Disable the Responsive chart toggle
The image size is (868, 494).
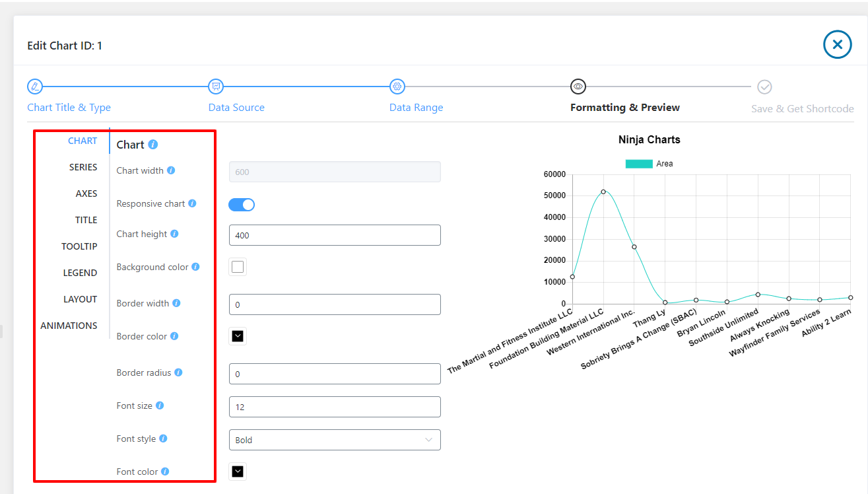point(242,205)
